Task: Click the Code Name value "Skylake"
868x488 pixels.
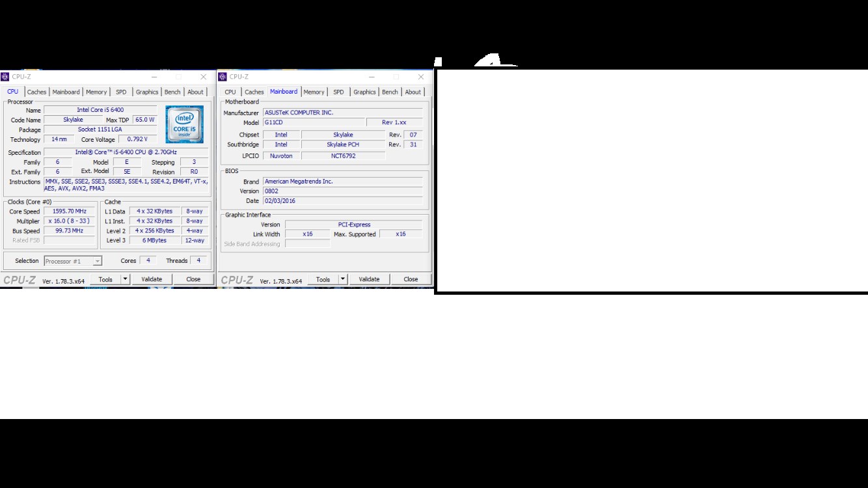Action: pyautogui.click(x=73, y=120)
